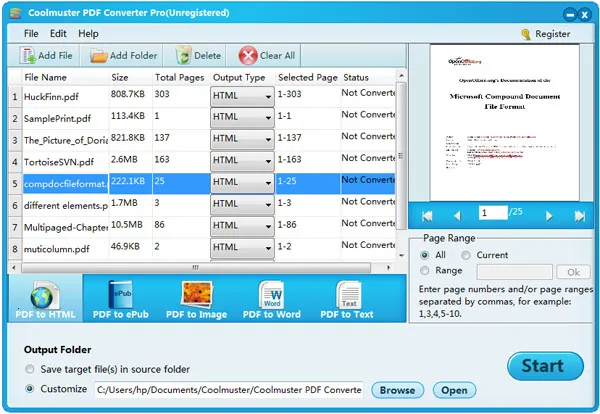Click Browse to choose output folder
The height and width of the screenshot is (414, 600).
click(x=397, y=390)
